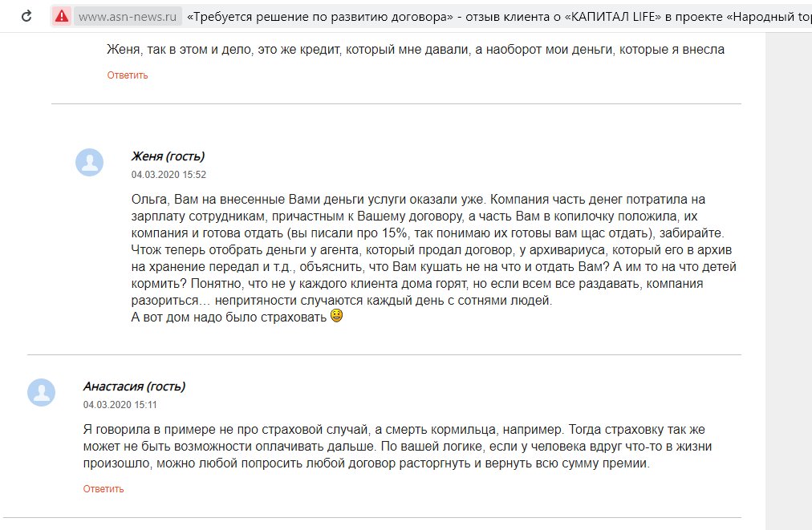Click the line starting «Я говорила в примере»
812x530 pixels.
(393, 430)
